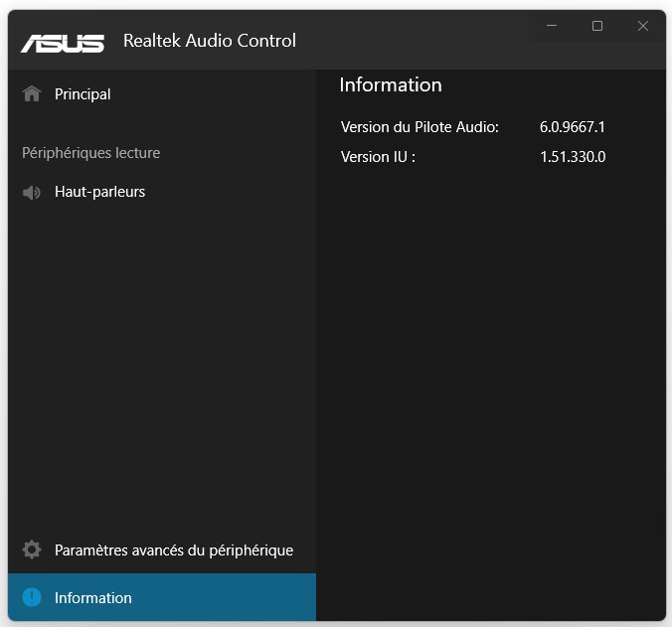Click empty sidebar area below Haut-parleurs
672x627 pixels.
coord(161,368)
